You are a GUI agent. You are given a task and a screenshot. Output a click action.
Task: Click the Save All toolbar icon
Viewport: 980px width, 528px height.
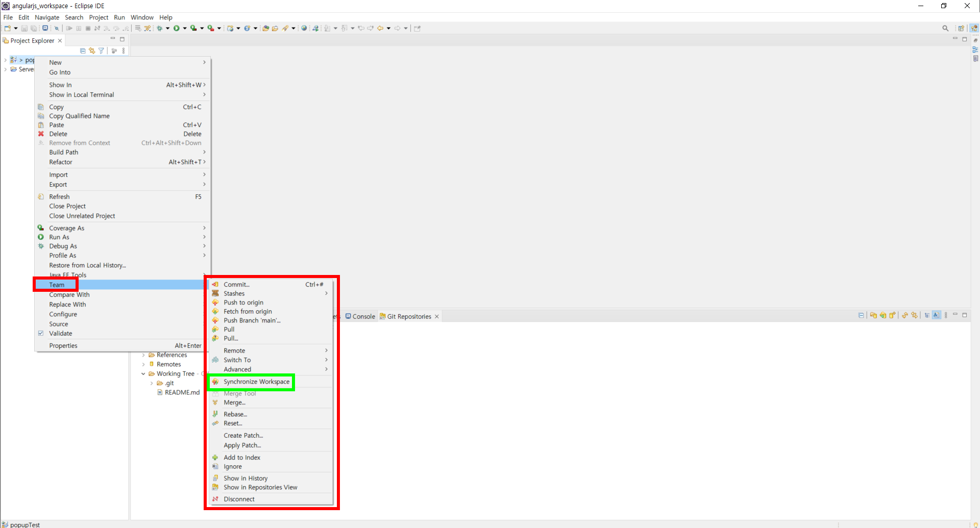point(33,28)
